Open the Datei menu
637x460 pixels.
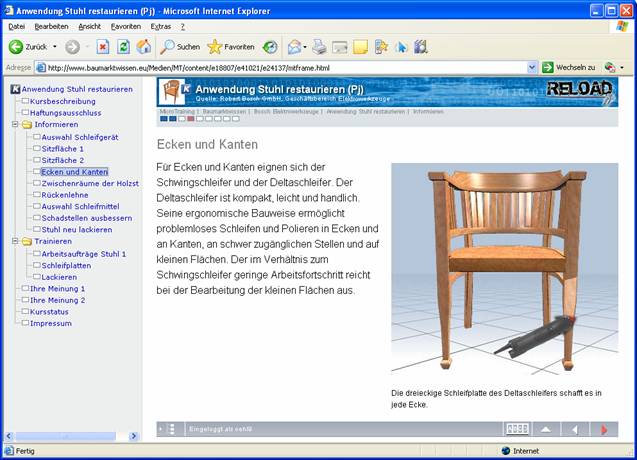point(17,26)
